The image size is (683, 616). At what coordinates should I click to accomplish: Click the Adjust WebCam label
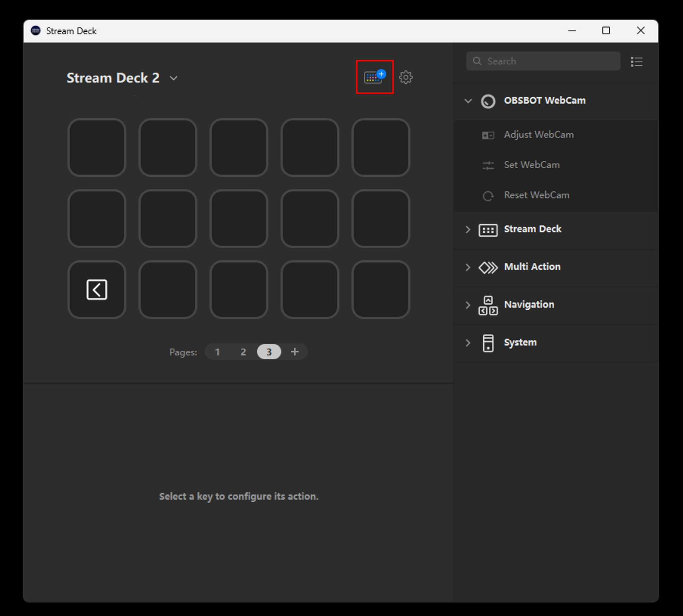538,135
